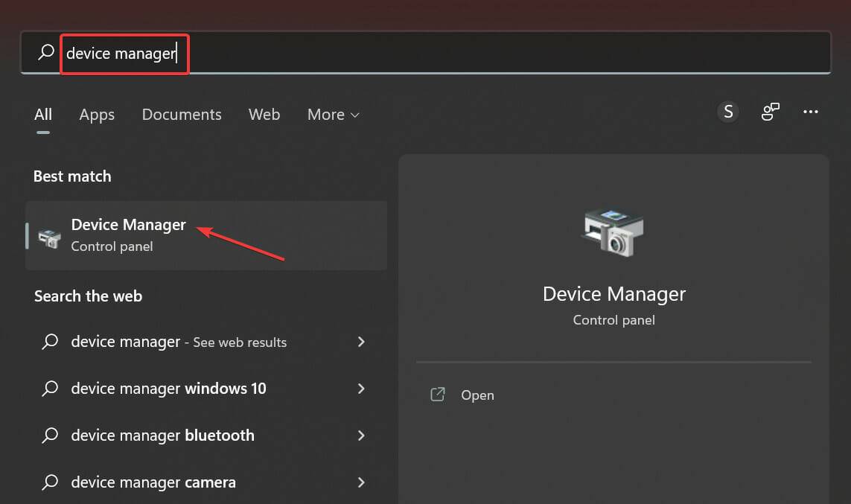Expand device manager bluetooth suggestion chevron

click(361, 435)
